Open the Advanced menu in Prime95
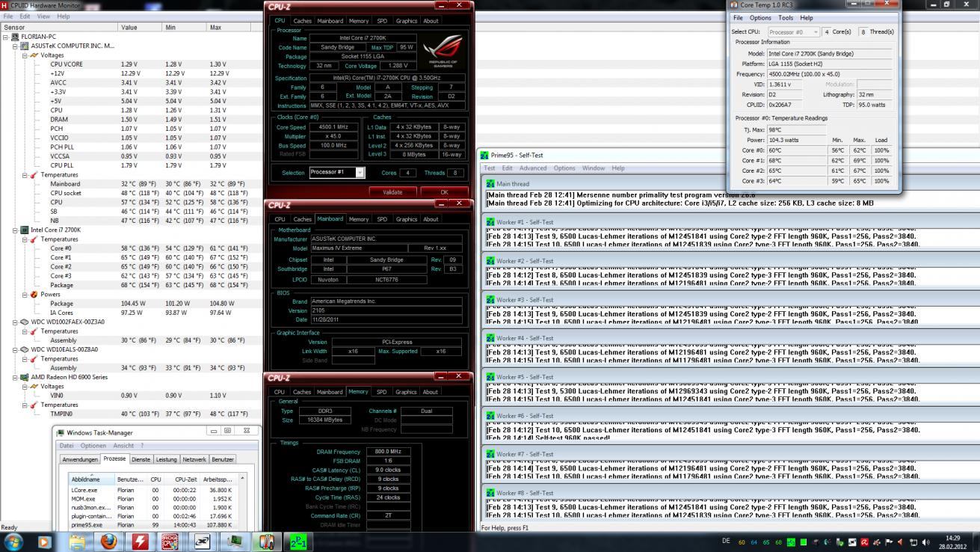The height and width of the screenshot is (552, 980). pos(533,168)
